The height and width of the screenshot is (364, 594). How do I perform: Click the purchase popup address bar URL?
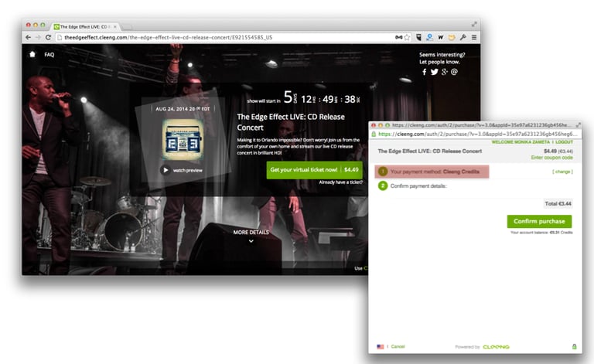[477, 134]
